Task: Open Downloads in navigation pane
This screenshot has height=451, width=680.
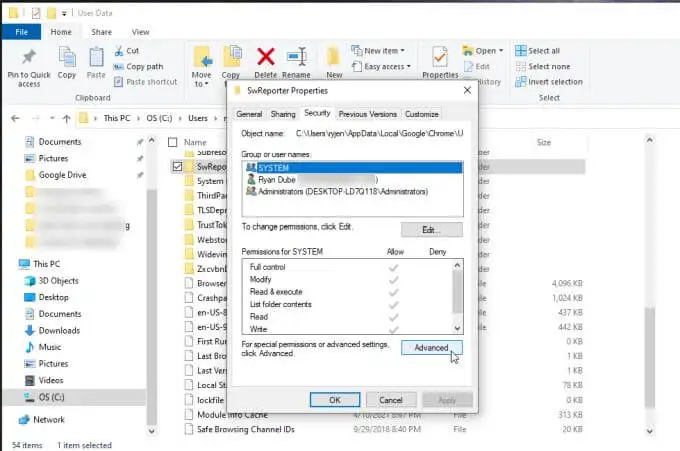Action: 59,330
